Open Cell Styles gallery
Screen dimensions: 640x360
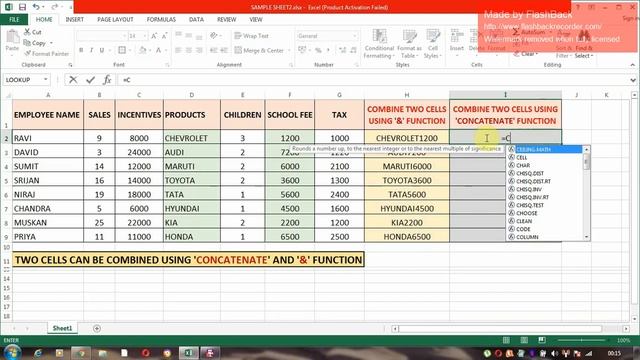tap(433, 44)
